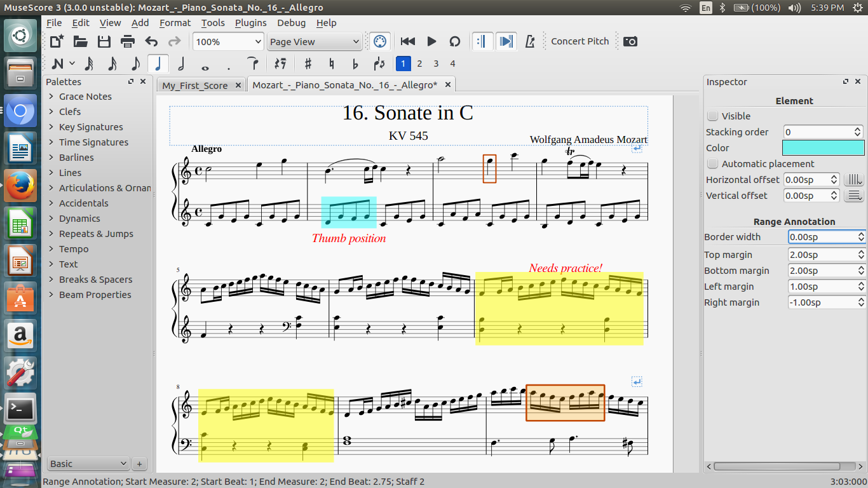This screenshot has height=488, width=868.
Task: Enable Automatic placement checkbox
Action: [x=713, y=164]
